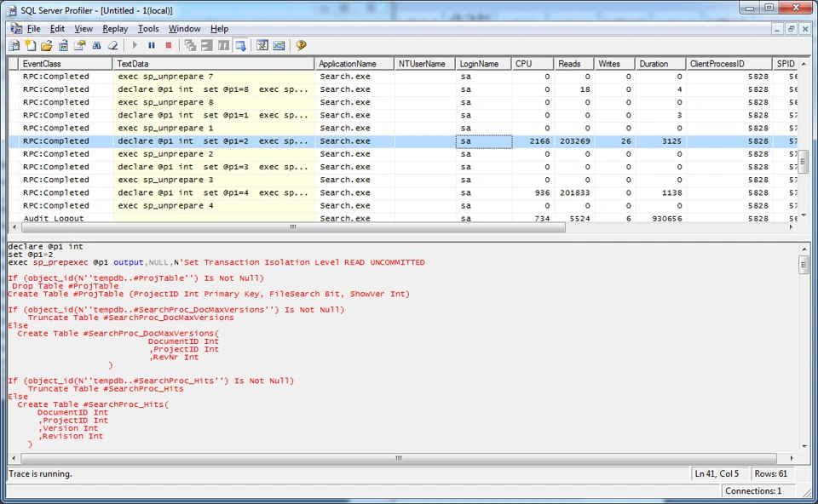Click the New Trace toolbar icon
818x504 pixels.
point(14,45)
